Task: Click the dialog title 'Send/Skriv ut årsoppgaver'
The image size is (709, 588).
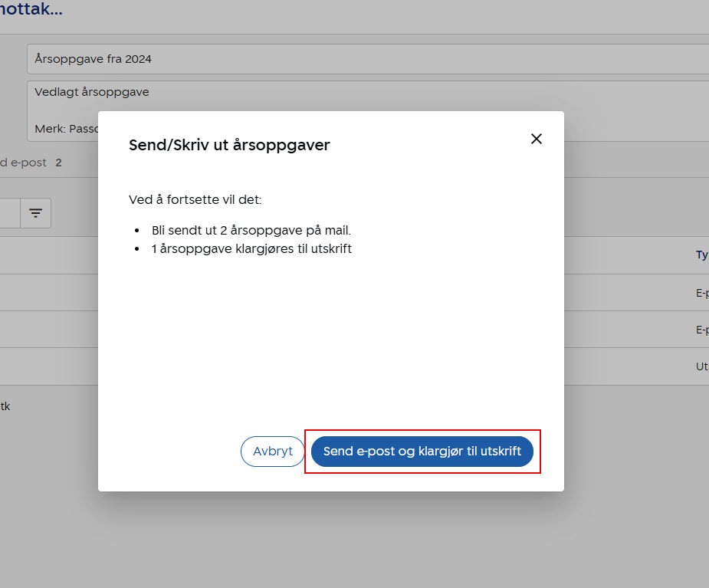Action: [228, 144]
